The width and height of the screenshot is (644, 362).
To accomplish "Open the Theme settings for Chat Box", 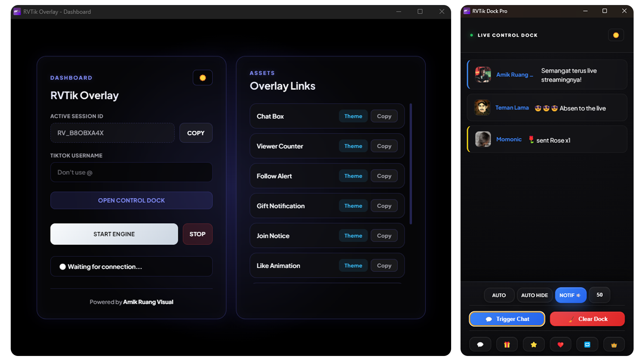I will coord(353,116).
